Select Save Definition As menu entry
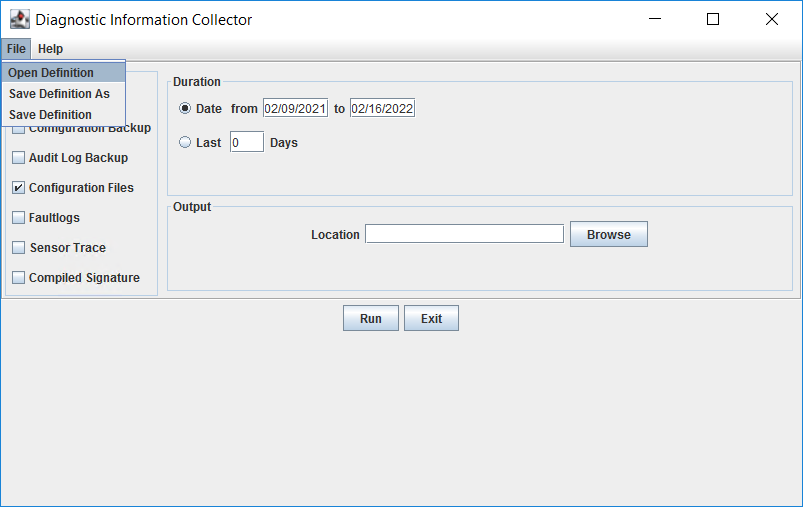The image size is (803, 507). (64, 94)
